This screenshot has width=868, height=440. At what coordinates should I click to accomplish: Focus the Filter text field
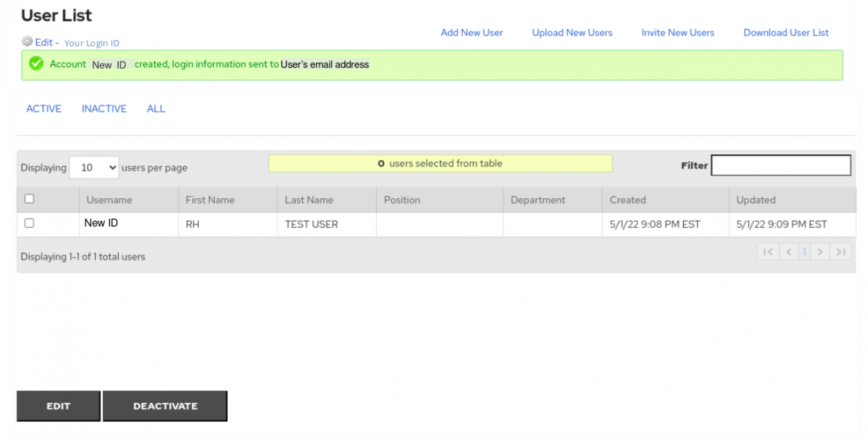[780, 166]
